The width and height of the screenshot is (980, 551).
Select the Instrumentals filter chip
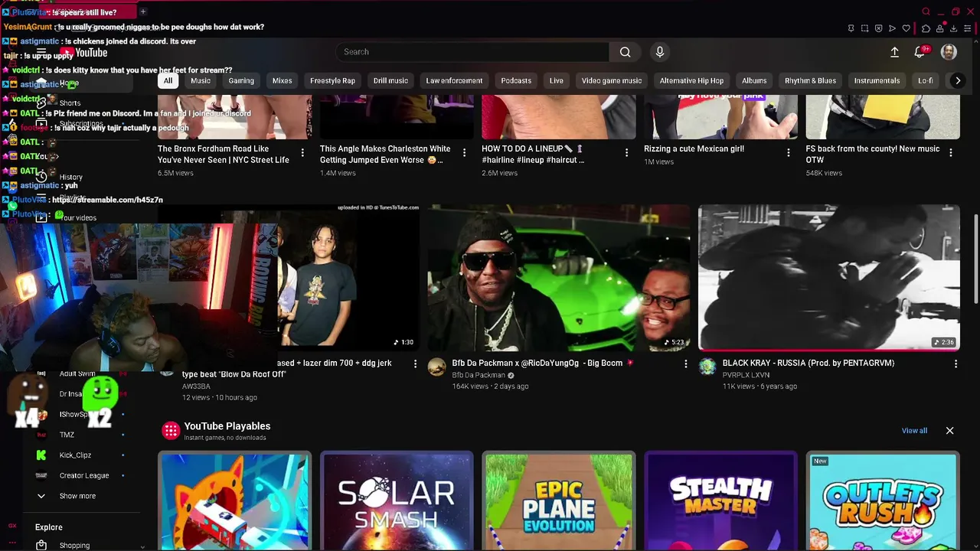(x=877, y=80)
